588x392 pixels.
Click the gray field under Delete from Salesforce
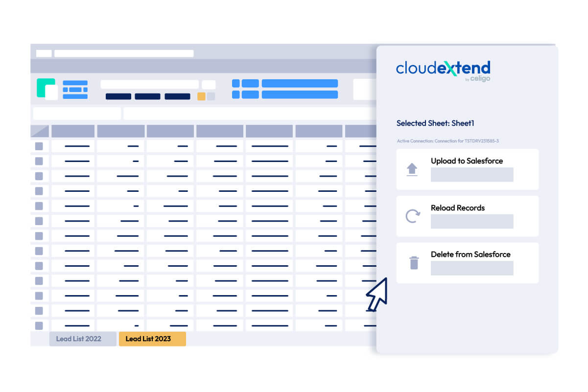click(x=472, y=268)
